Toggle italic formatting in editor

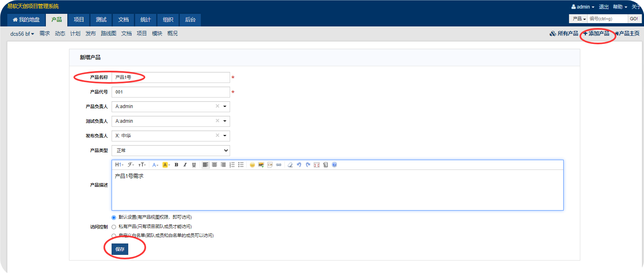(x=185, y=165)
